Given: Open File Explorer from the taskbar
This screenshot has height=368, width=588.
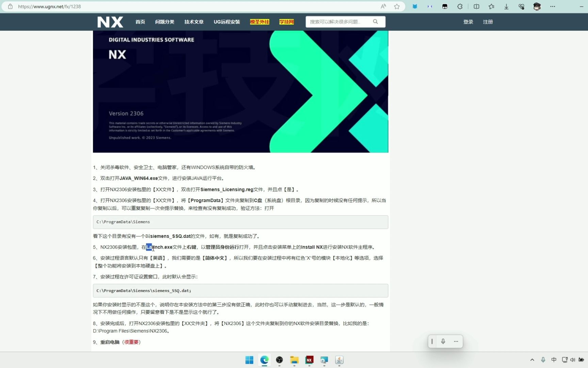Looking at the screenshot, I should [x=294, y=360].
